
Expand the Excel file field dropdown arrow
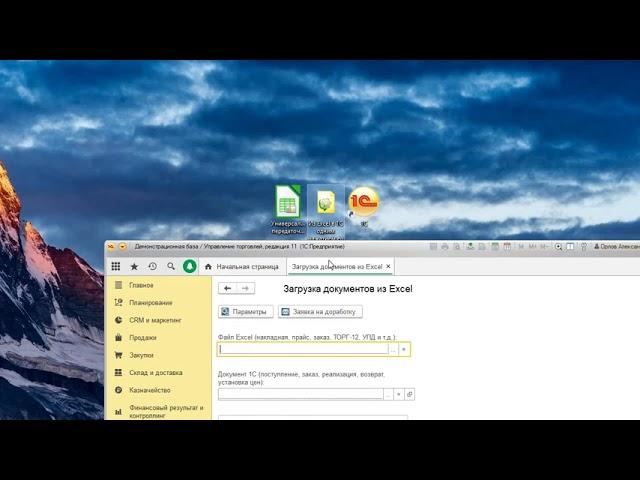tap(404, 350)
